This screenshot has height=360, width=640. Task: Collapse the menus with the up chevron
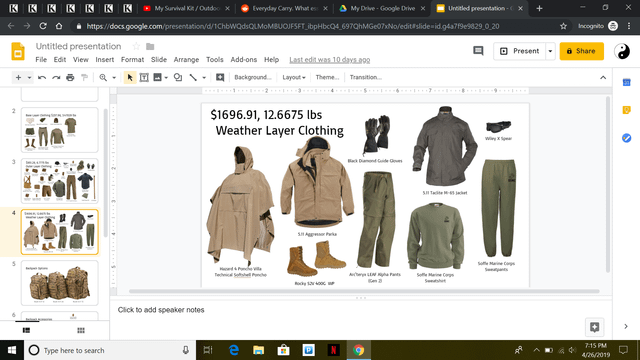point(603,78)
